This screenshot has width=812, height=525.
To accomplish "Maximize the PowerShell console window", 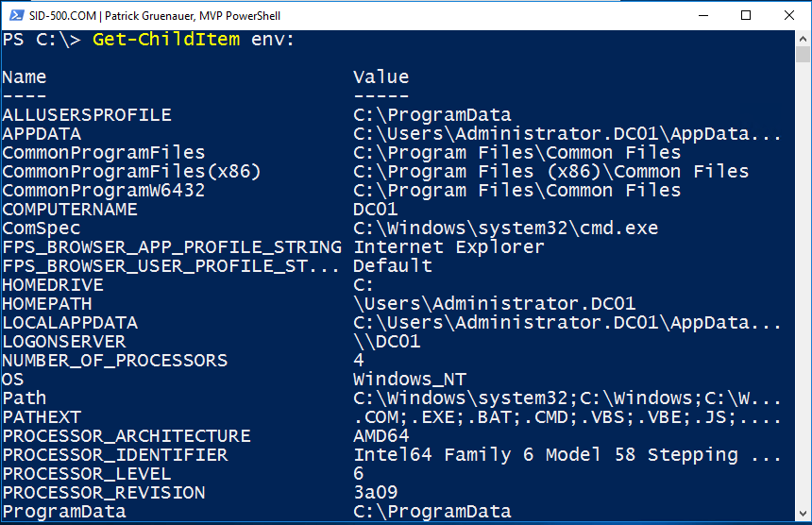I will [x=746, y=15].
